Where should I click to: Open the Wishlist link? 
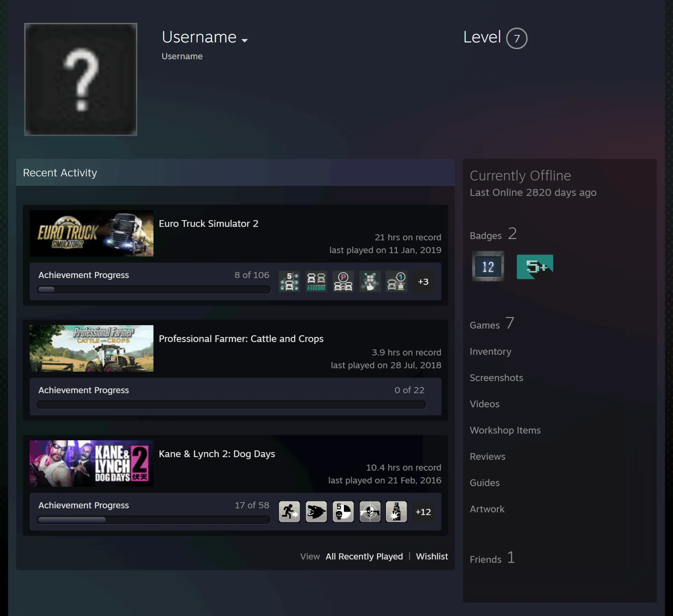pyautogui.click(x=432, y=556)
